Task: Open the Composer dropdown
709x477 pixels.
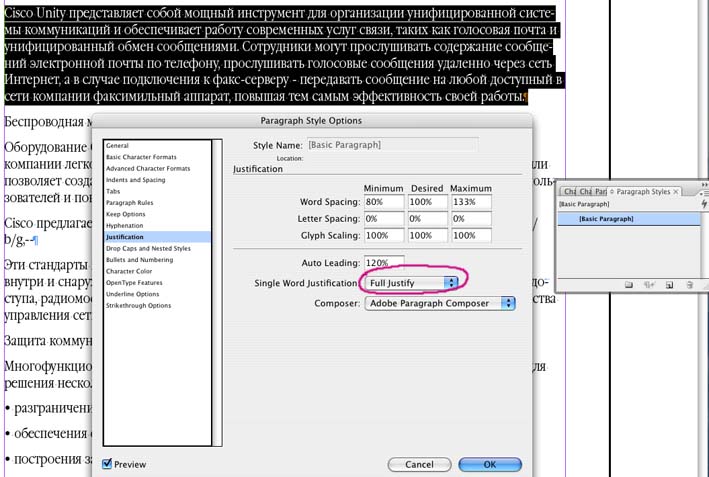Action: click(x=440, y=303)
